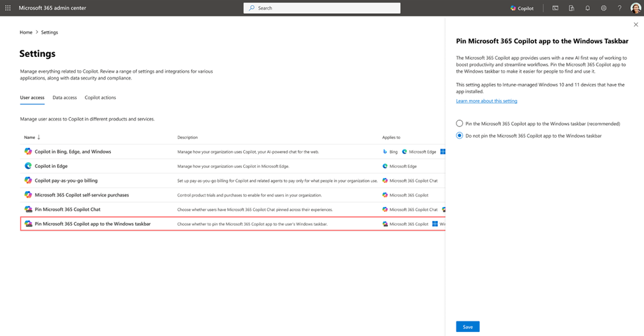Screen dimensions: 644x336
Task: Select the User access tab
Action: tap(32, 97)
